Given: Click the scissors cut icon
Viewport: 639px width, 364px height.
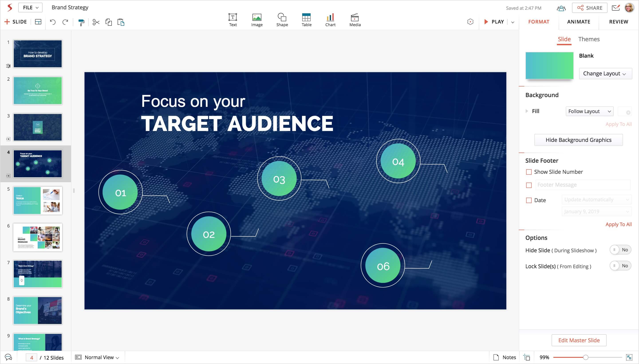Looking at the screenshot, I should tap(96, 22).
